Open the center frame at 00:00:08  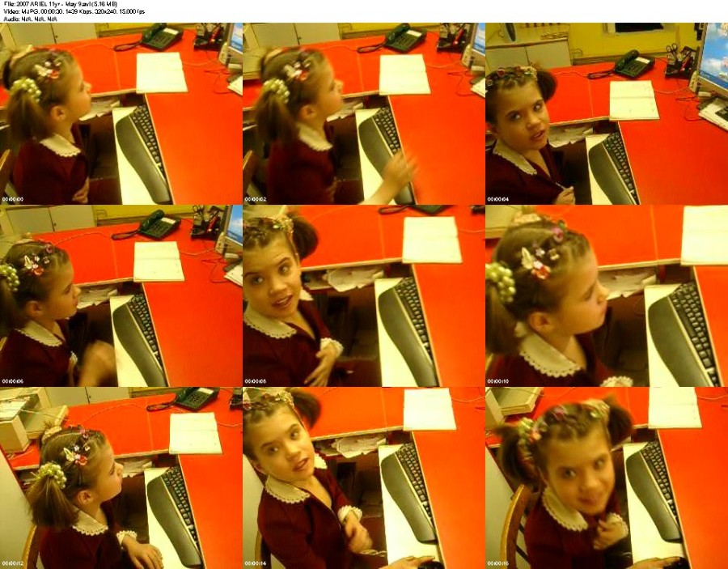[364, 296]
